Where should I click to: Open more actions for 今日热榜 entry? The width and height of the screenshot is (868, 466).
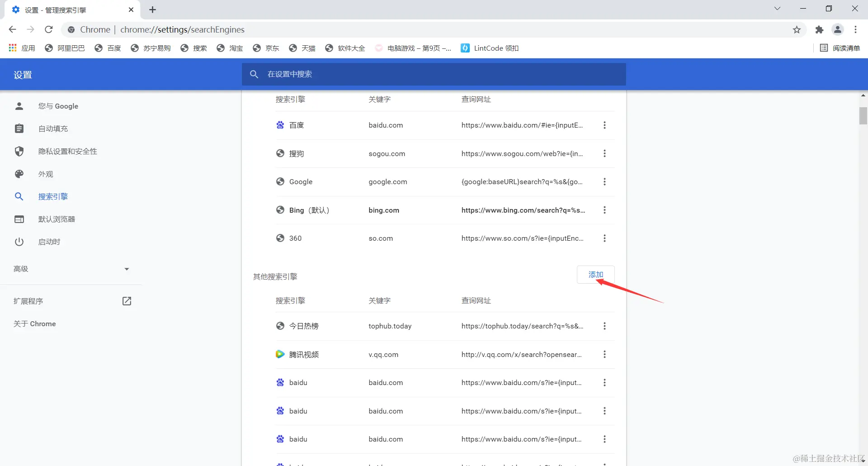click(x=604, y=326)
